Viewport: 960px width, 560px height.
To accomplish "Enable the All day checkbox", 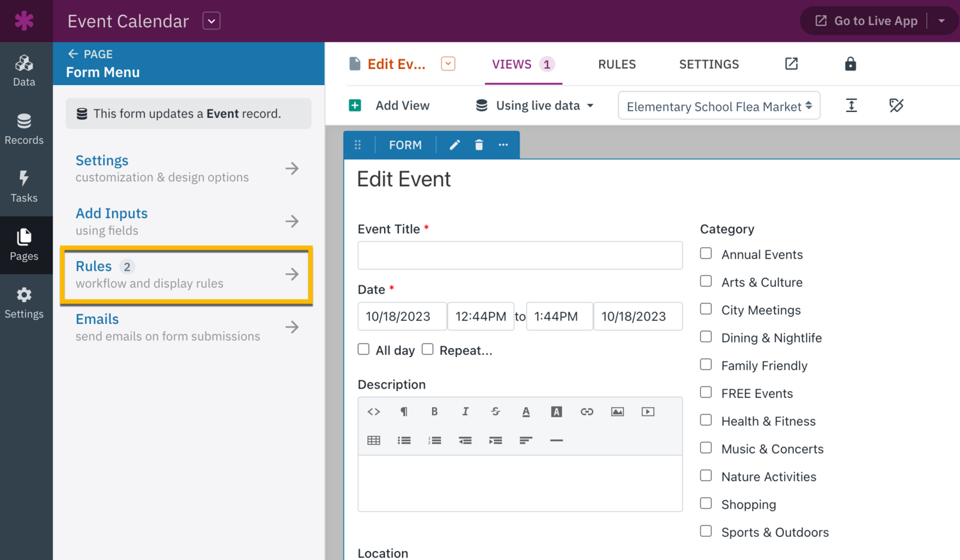I will [x=364, y=349].
